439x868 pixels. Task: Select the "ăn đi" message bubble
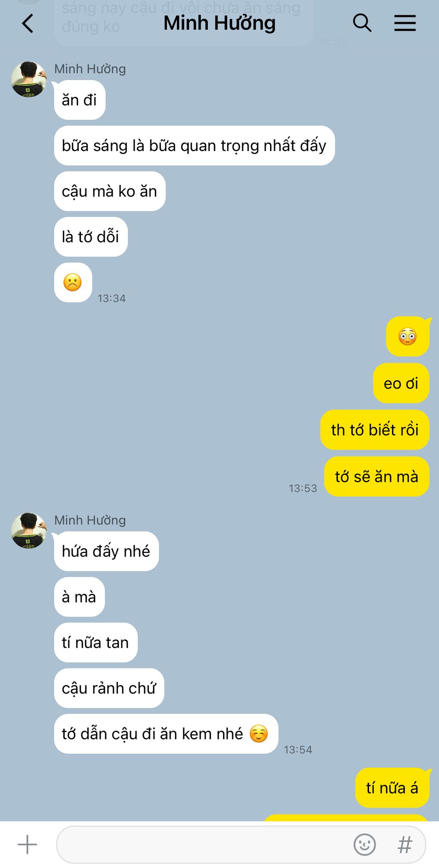[79, 100]
